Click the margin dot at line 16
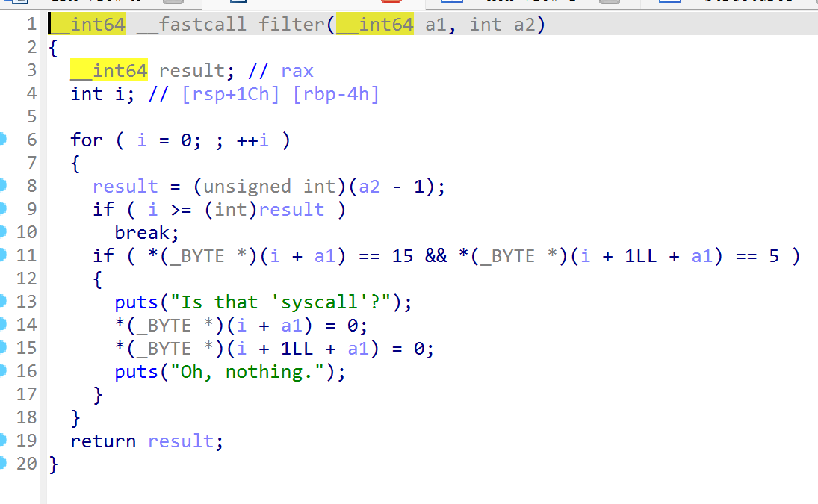The width and height of the screenshot is (818, 504). (3, 370)
